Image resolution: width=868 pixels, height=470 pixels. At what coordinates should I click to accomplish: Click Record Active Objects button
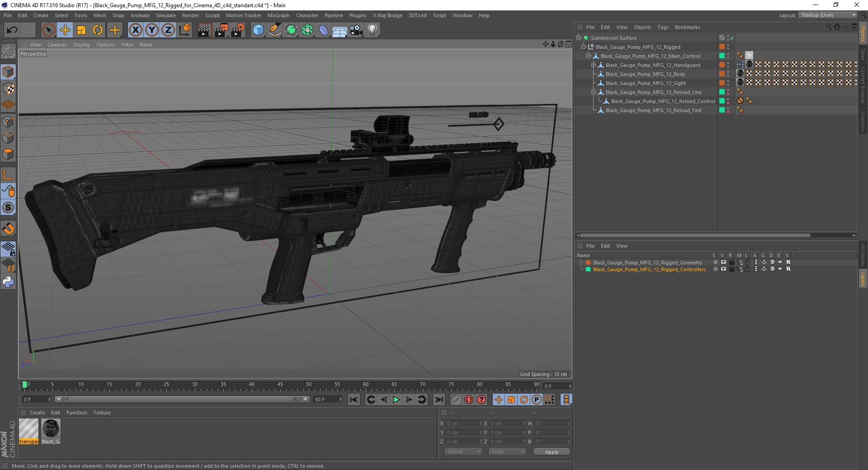coord(456,399)
